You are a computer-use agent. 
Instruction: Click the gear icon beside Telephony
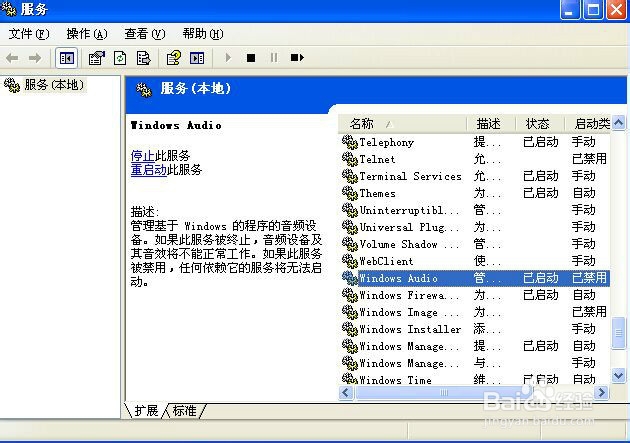[350, 142]
